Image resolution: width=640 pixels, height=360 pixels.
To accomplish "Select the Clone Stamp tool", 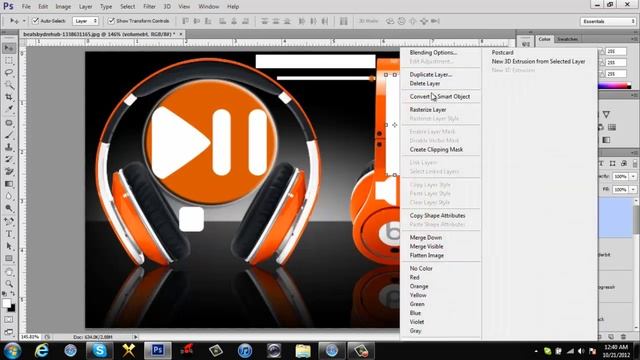I will pos(9,147).
